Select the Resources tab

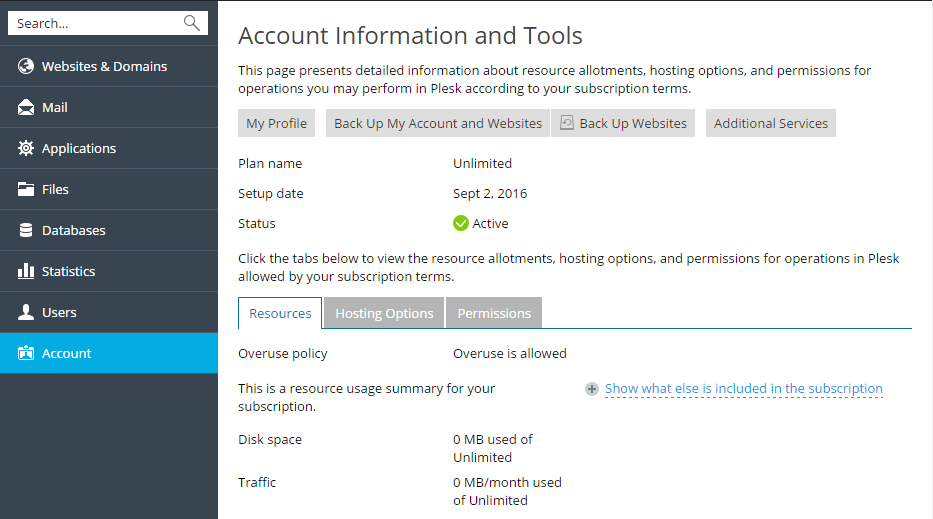point(280,313)
